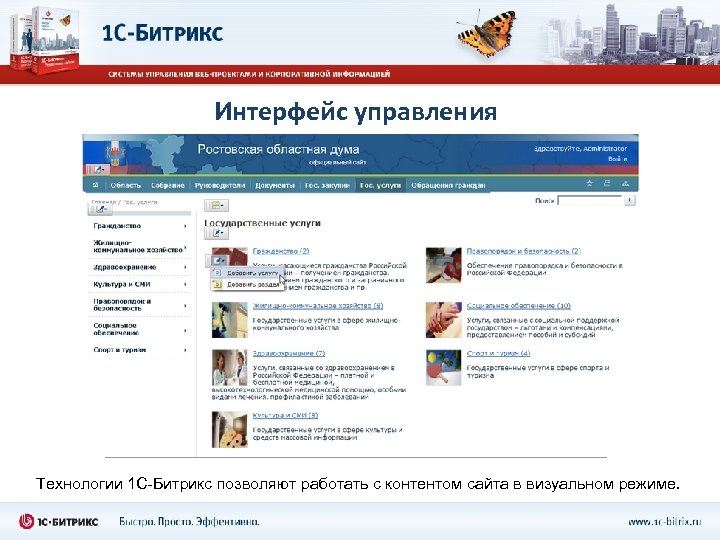Click the Выйти logout link in header
This screenshot has width=720, height=540.
[618, 159]
